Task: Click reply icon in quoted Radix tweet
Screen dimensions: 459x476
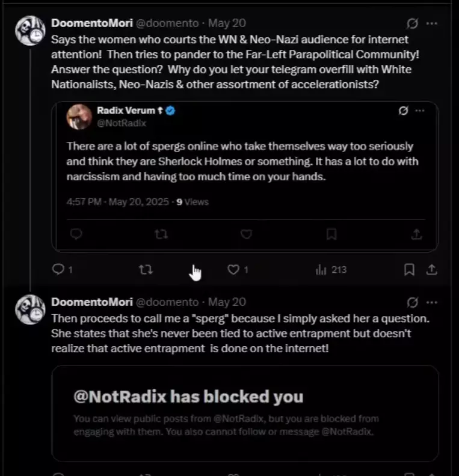Action: coord(76,234)
